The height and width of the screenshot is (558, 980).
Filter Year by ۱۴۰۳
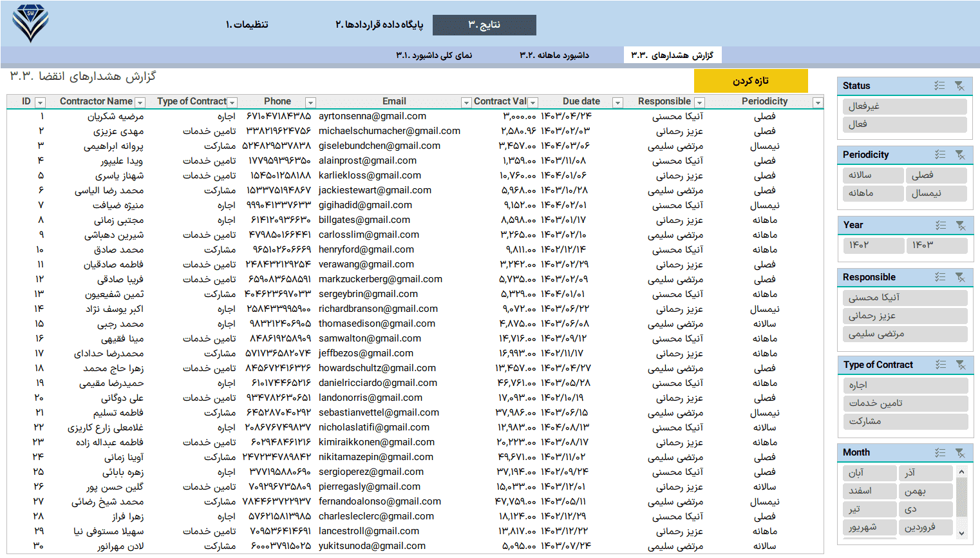click(936, 245)
